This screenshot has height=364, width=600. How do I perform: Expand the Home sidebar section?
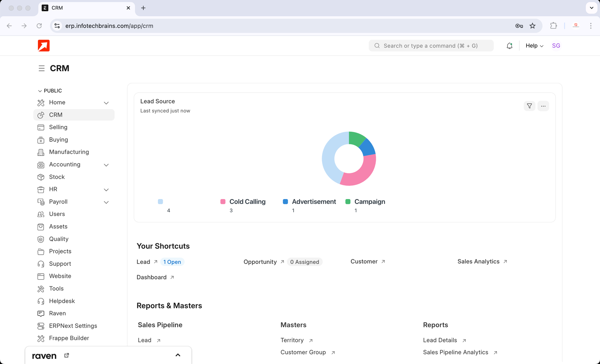[106, 103]
